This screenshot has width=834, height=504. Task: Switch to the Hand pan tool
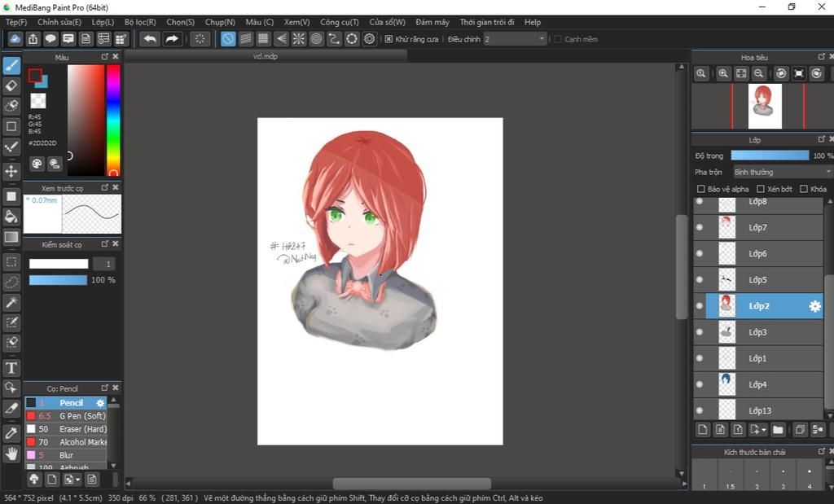pos(11,454)
